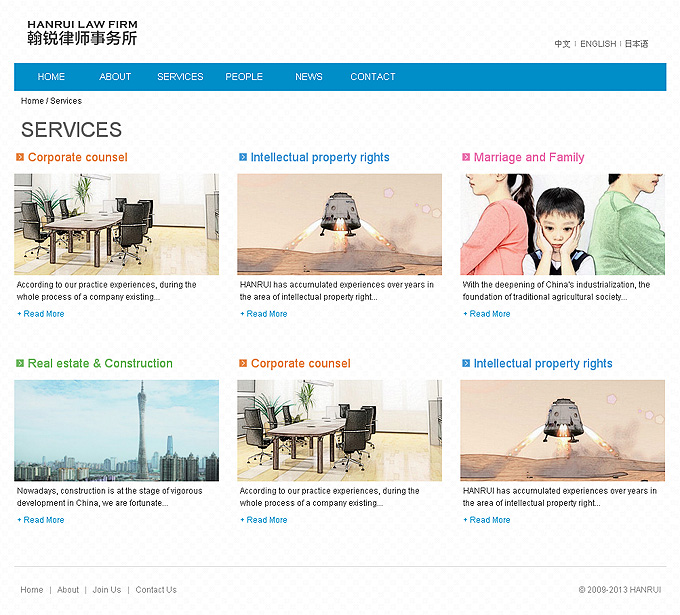Click the footer About link

68,590
